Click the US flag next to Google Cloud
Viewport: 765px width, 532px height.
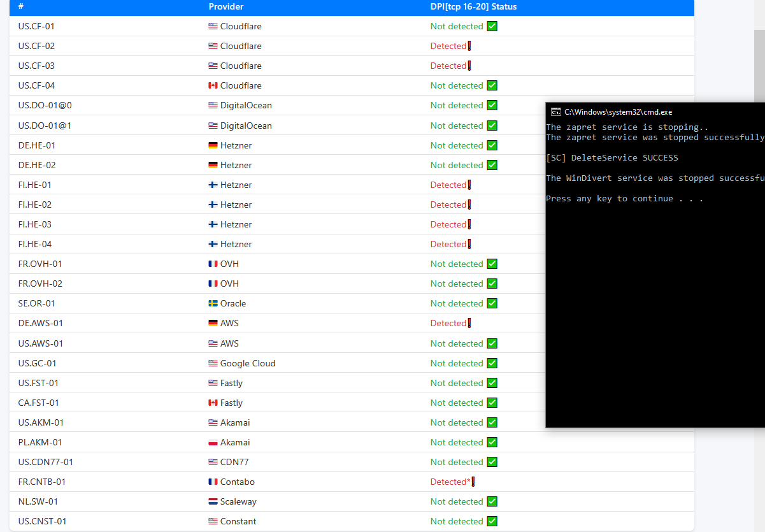pyautogui.click(x=213, y=363)
